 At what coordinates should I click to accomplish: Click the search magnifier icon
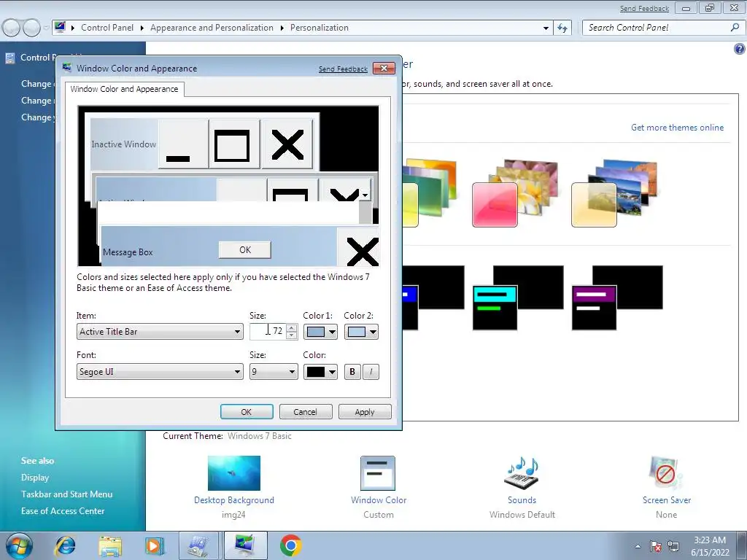click(x=735, y=28)
